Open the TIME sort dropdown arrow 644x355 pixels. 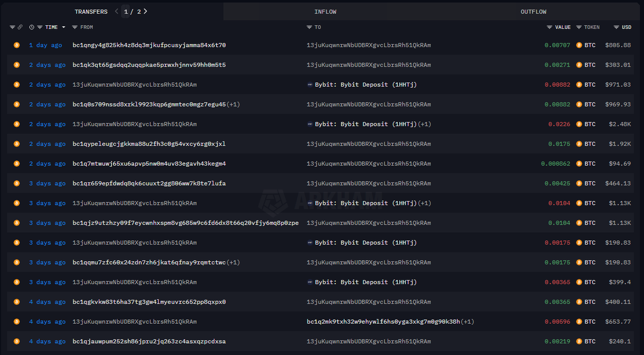(x=63, y=27)
